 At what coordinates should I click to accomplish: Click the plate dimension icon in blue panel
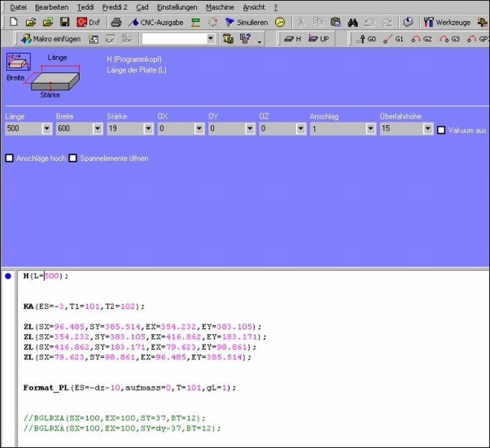pos(19,61)
